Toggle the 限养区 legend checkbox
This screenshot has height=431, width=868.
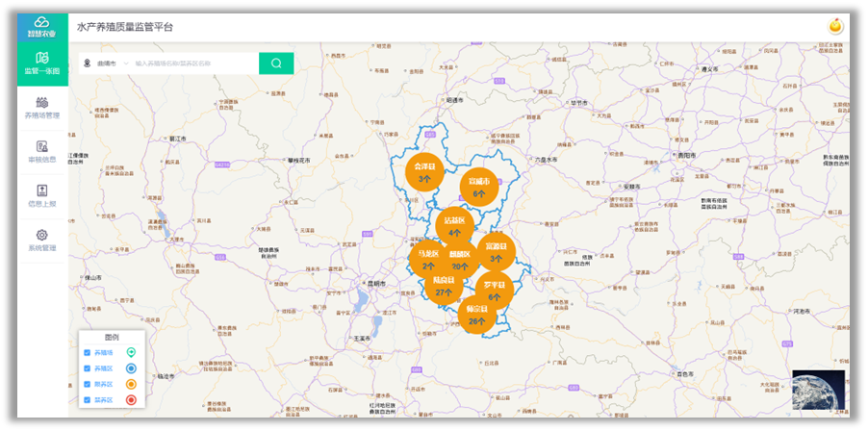[87, 384]
